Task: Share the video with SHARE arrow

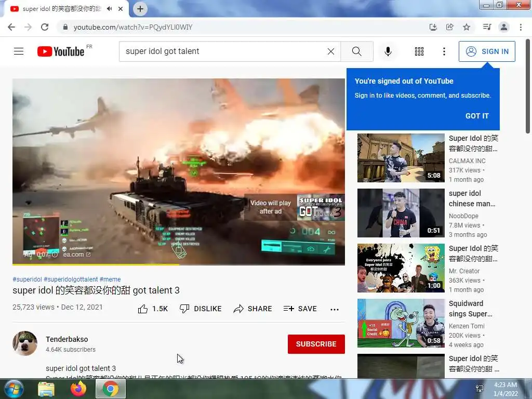Action: coord(253,309)
